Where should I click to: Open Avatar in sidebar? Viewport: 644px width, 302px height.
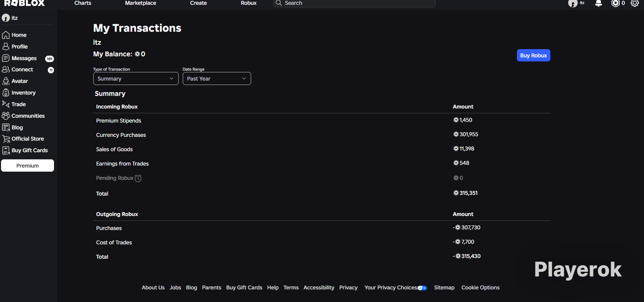click(x=20, y=81)
